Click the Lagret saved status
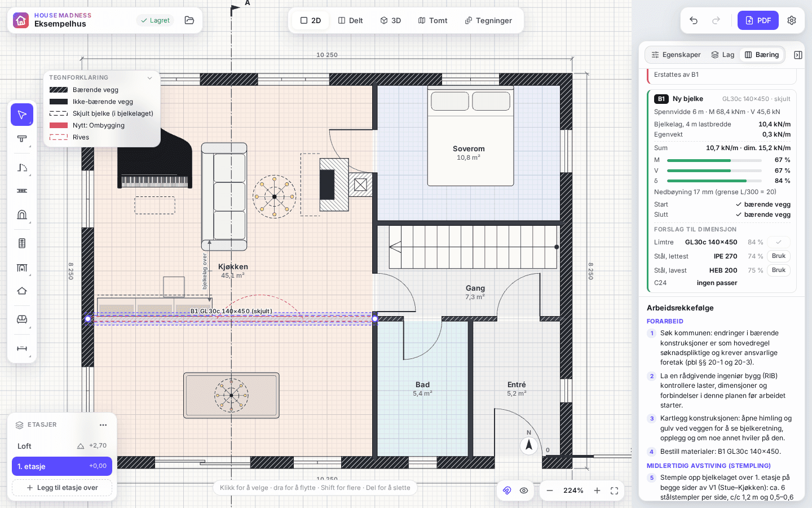The height and width of the screenshot is (508, 812). click(155, 20)
